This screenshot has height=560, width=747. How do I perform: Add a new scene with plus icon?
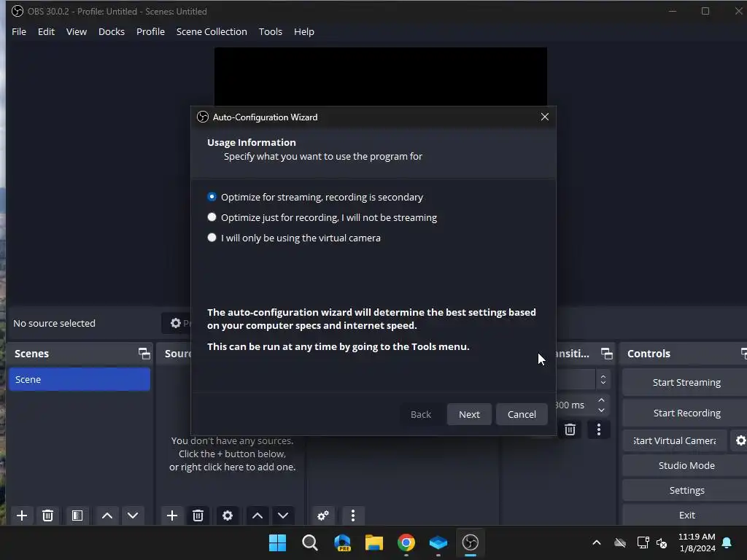point(21,516)
